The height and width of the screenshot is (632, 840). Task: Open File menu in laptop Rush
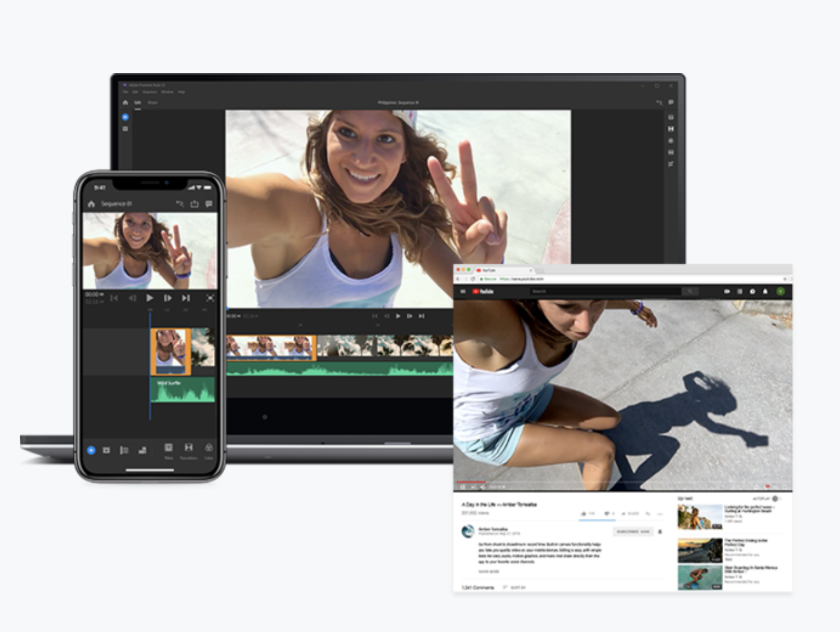click(125, 92)
